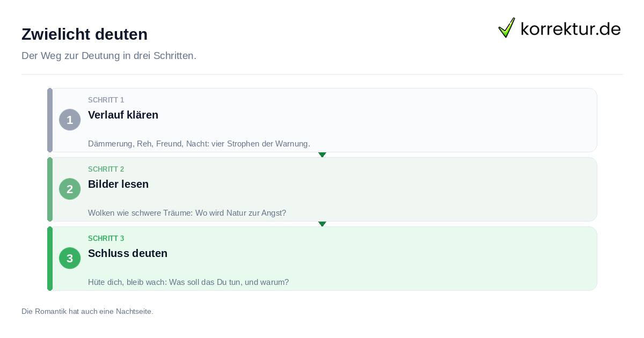Click the 'Zwielicht deuten' page title

click(84, 34)
